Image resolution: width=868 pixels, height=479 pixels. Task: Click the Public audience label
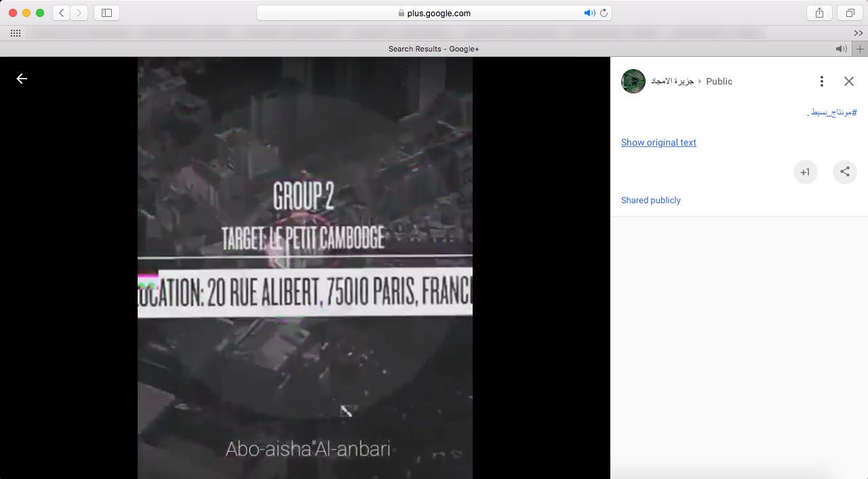[x=719, y=81]
